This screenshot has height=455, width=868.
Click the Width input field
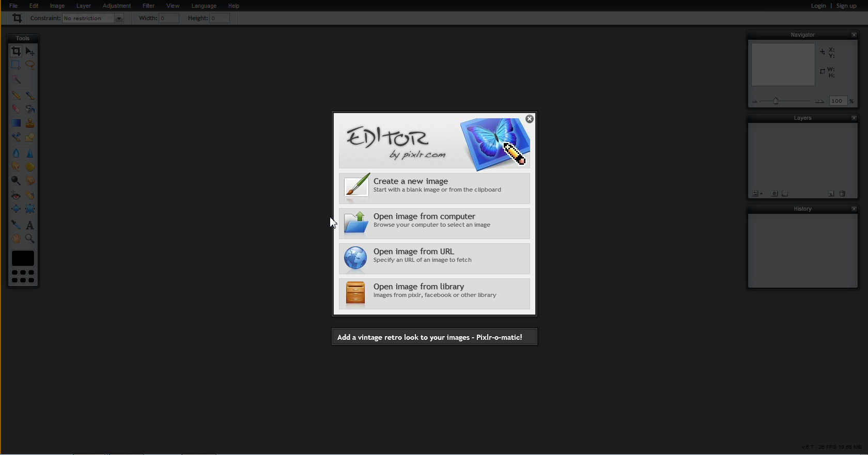point(169,18)
